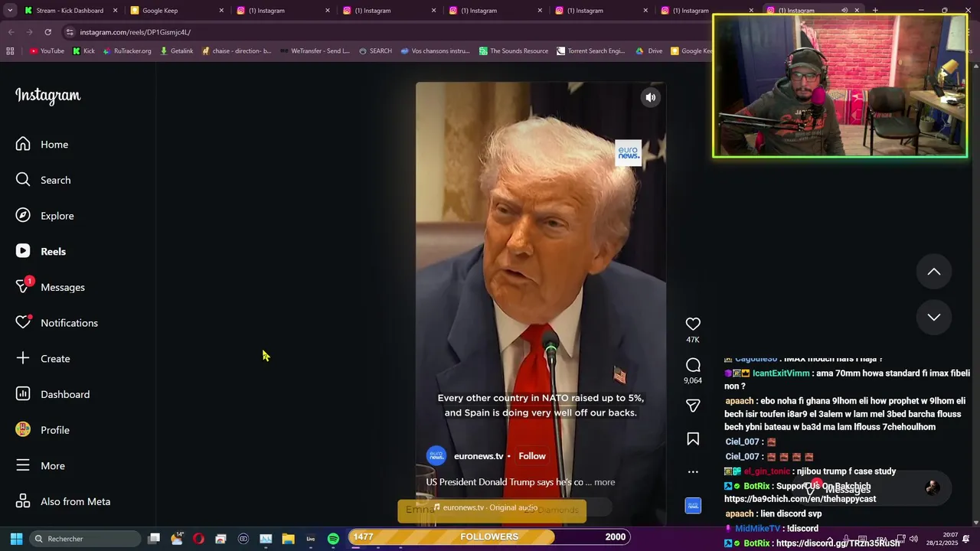Screen dimensions: 980x551
Task: Click the IcantExitVimm username in chat
Action: (781, 373)
